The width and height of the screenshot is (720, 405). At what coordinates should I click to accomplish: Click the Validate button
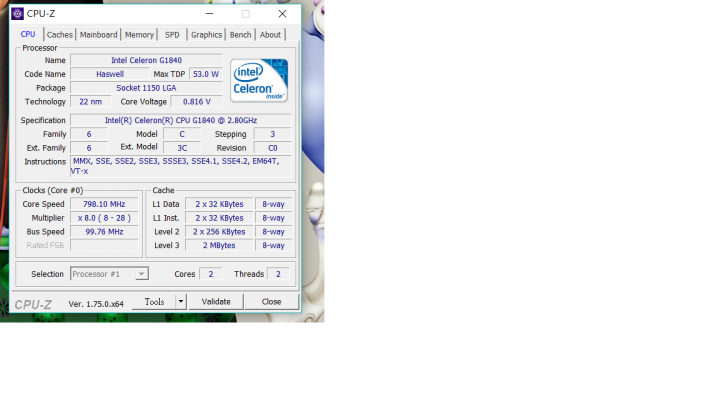[216, 302]
